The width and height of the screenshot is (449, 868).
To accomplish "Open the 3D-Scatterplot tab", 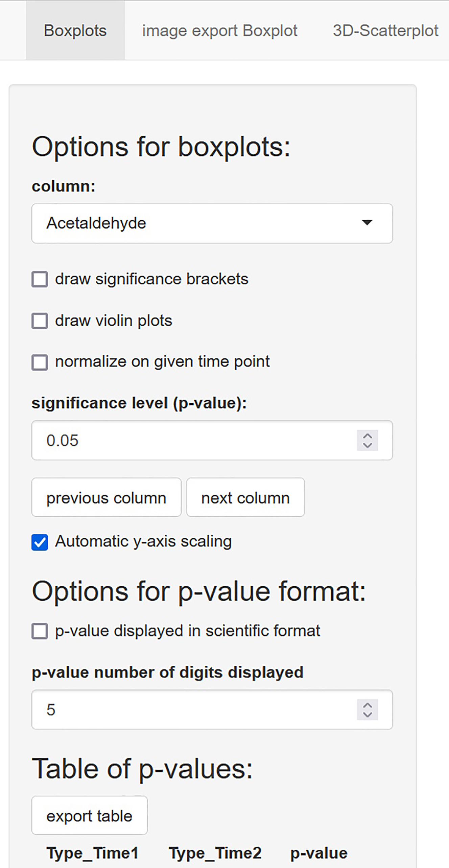I will pyautogui.click(x=385, y=30).
